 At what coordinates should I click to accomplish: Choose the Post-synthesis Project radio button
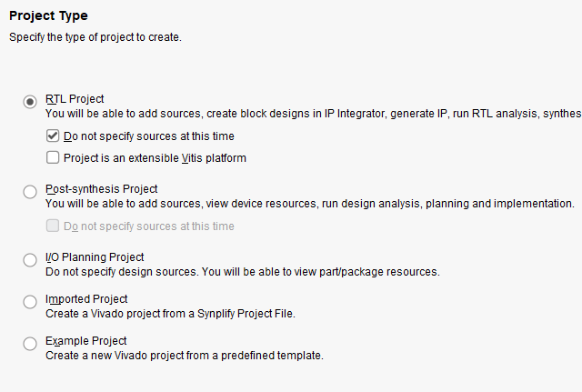click(x=30, y=191)
